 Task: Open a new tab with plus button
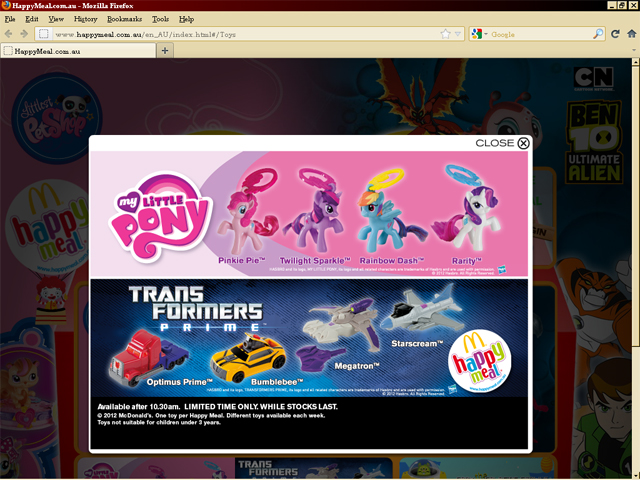165,51
